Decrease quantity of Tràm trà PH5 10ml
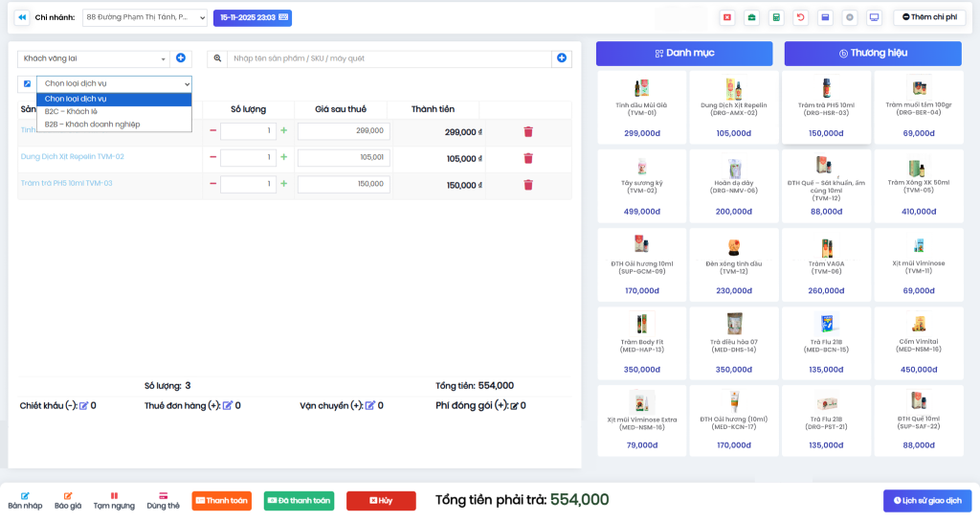This screenshot has width=980, height=523. point(213,184)
